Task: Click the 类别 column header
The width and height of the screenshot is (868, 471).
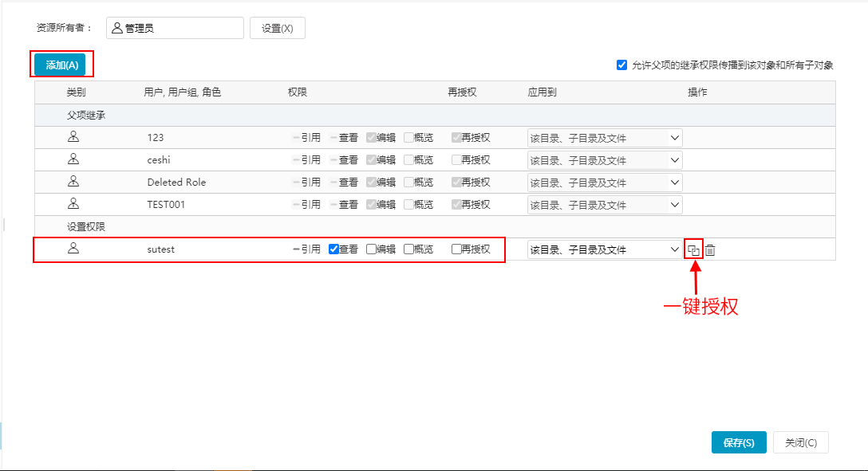Action: (x=77, y=92)
